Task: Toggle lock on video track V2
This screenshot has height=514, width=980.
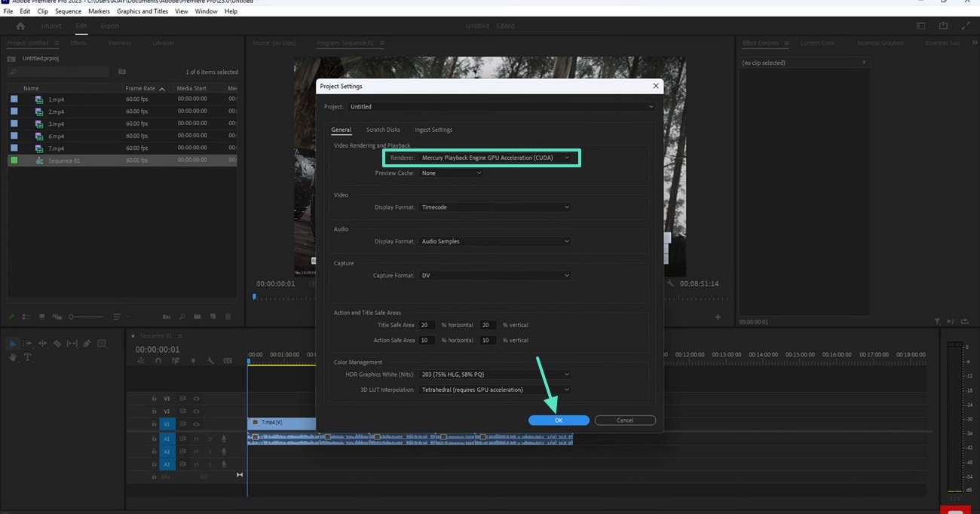Action: 154,412
